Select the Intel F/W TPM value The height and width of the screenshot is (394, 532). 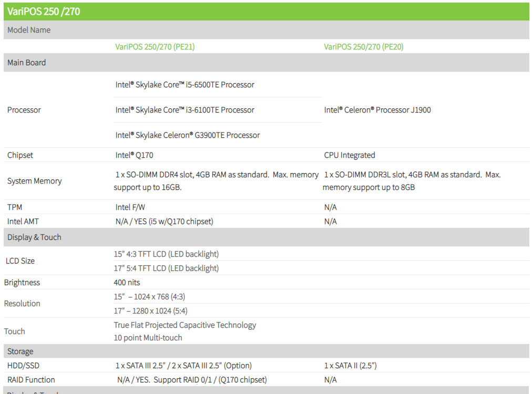pyautogui.click(x=130, y=207)
